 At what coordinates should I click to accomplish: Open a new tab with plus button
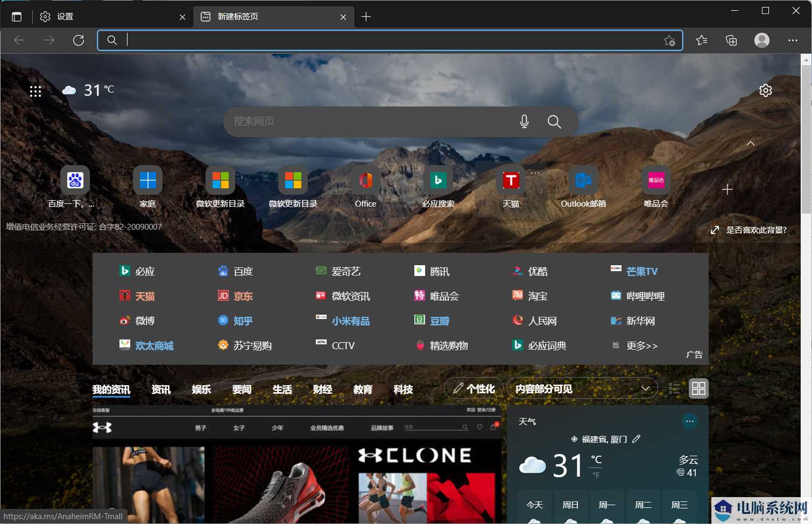tap(366, 17)
